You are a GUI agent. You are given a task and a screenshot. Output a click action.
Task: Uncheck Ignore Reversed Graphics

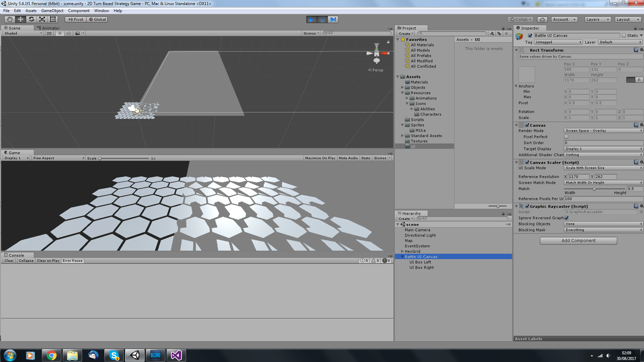click(566, 218)
